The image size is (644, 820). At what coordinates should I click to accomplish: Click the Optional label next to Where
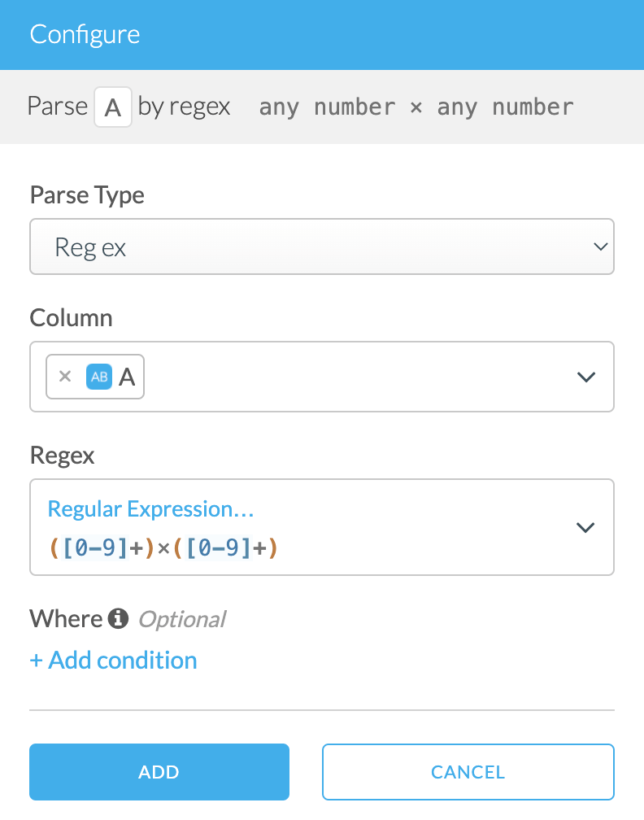[181, 618]
